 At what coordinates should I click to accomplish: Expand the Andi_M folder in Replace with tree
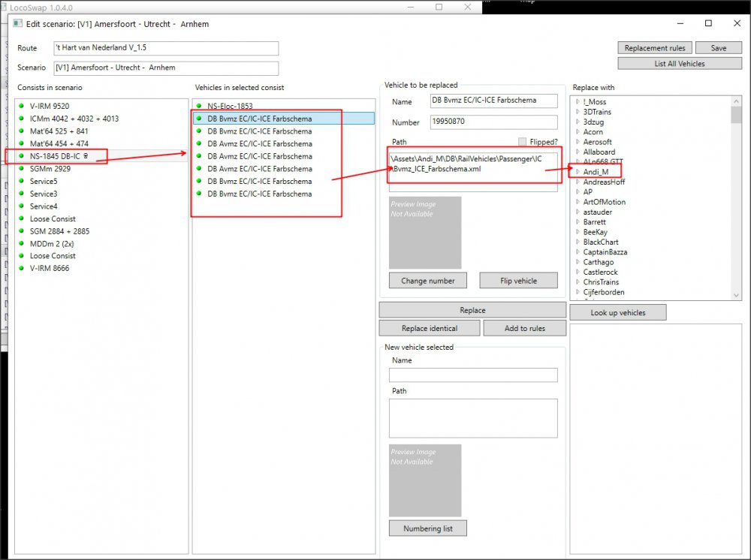coord(577,172)
